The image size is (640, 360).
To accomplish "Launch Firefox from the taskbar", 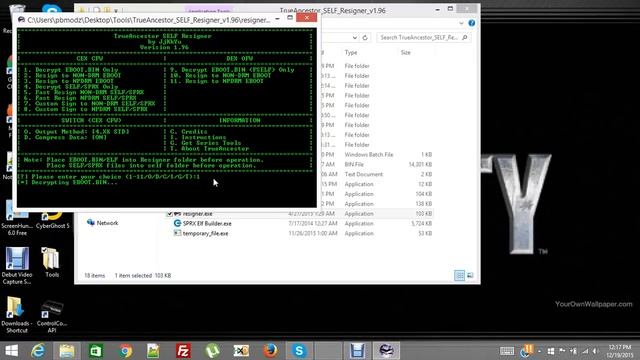I will (270, 351).
